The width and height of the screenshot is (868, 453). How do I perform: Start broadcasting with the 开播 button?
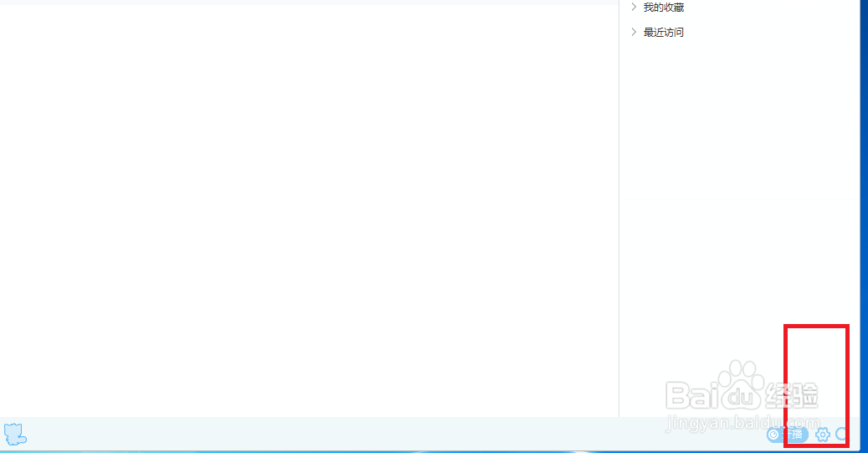(x=787, y=435)
